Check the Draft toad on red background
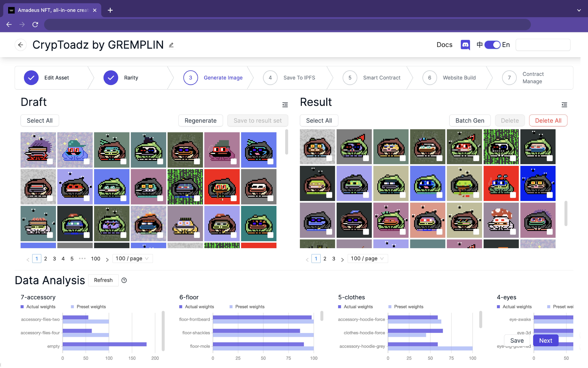Screen dimensions: 588x368 point(234,198)
